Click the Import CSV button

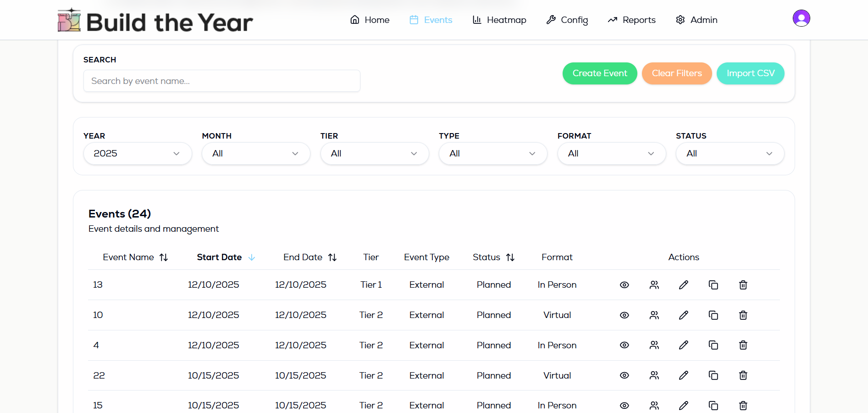[x=751, y=73]
